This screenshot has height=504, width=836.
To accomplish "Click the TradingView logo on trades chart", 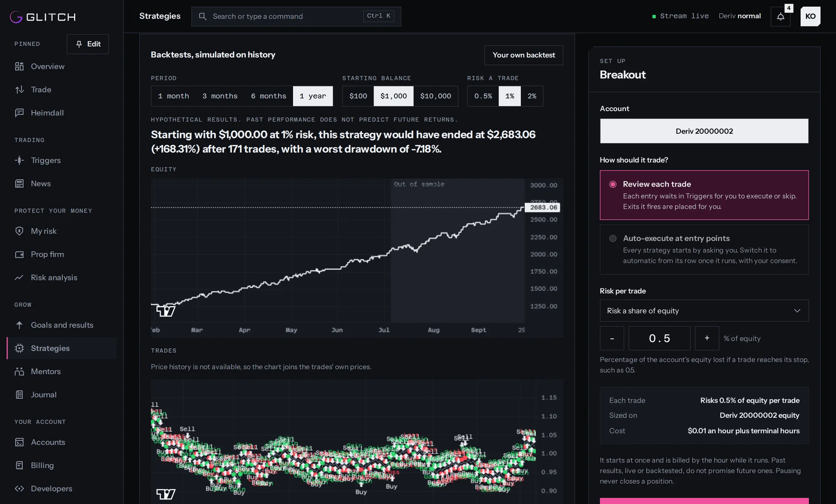I will coord(166,494).
